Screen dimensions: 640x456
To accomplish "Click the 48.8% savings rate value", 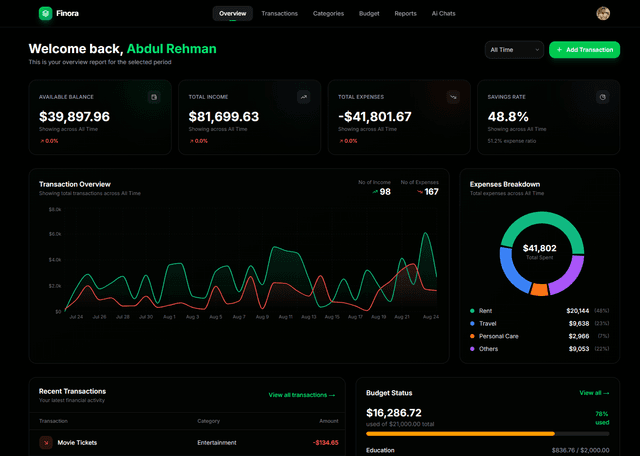I will 508,117.
